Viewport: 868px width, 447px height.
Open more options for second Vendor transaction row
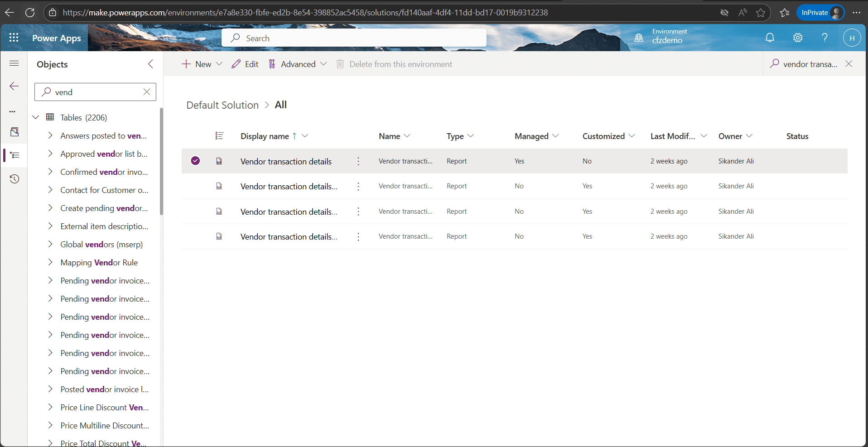(x=358, y=186)
